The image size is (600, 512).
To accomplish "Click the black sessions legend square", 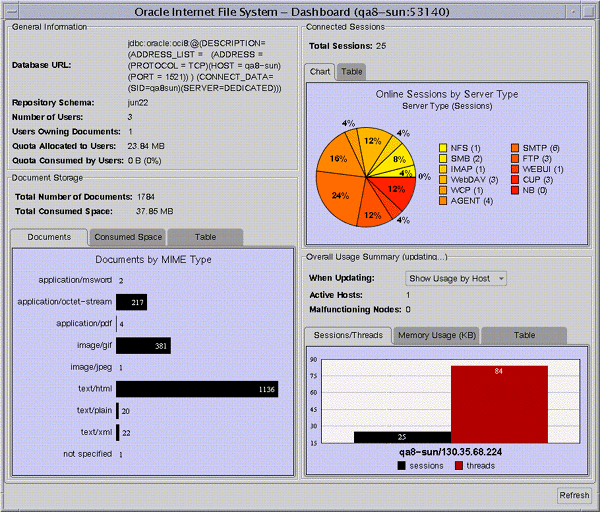I will click(401, 466).
